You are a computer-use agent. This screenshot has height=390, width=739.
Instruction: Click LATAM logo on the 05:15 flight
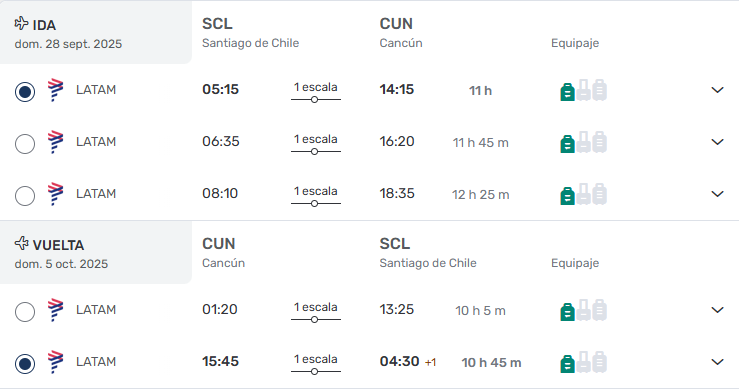55,90
